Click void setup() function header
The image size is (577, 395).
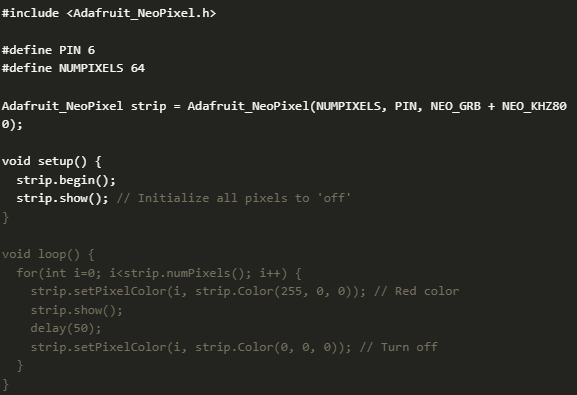52,161
